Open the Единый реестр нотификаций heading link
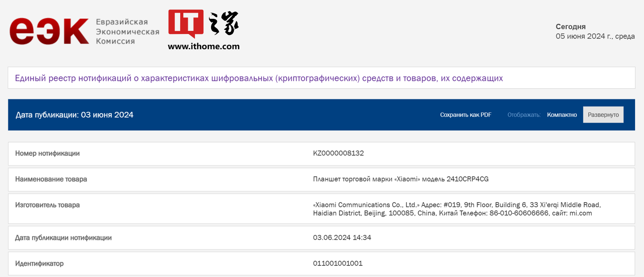644x277 pixels. [x=259, y=78]
